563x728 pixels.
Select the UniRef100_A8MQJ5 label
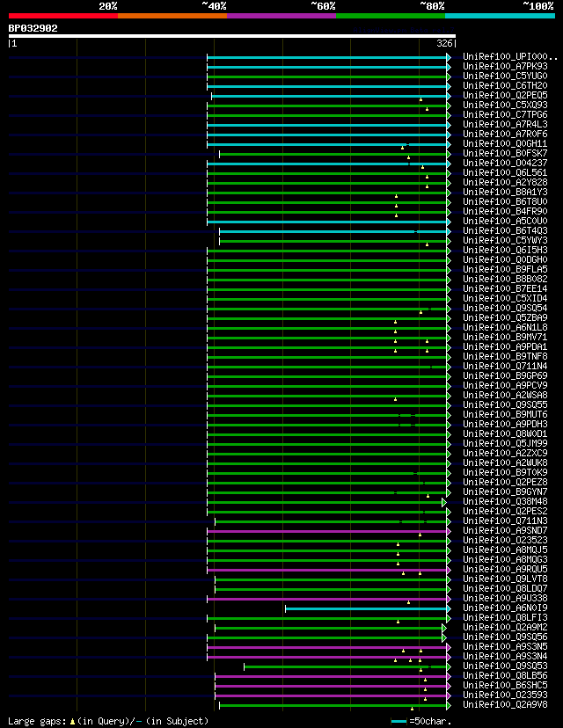[x=506, y=550]
